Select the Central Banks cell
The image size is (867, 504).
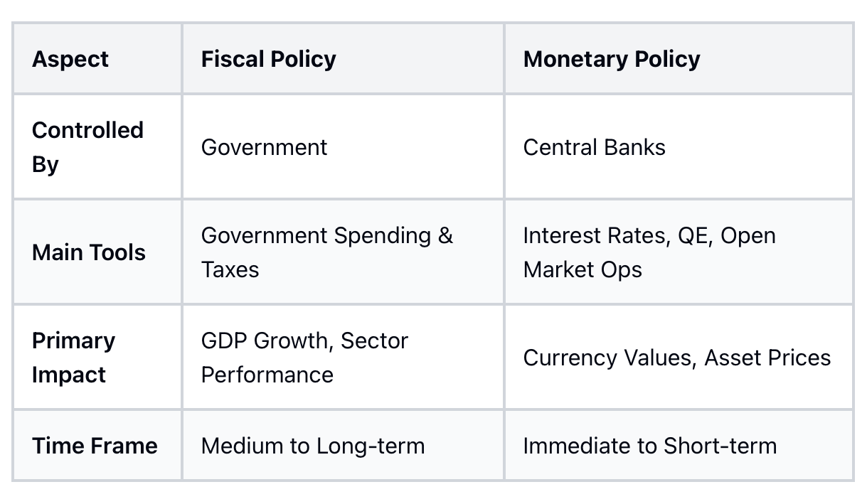679,146
